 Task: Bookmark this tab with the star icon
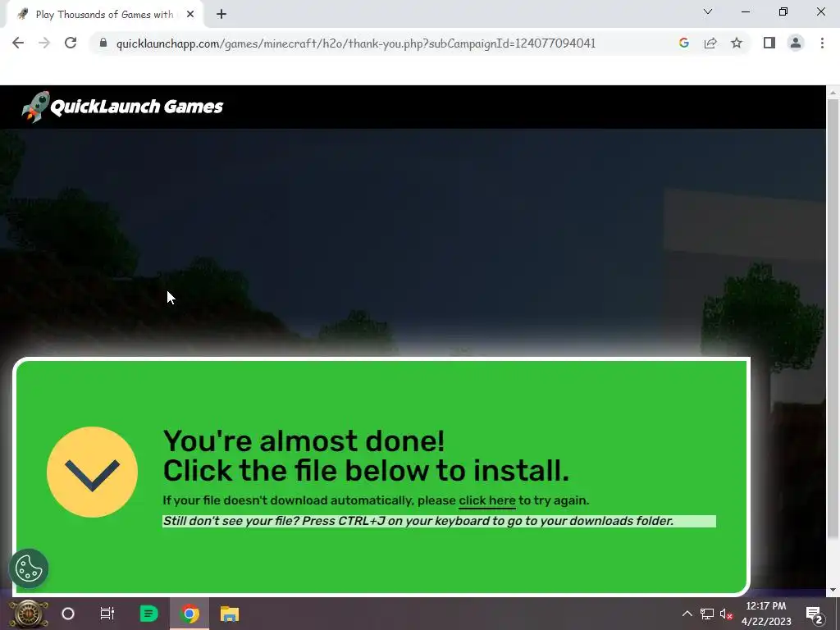(x=737, y=43)
